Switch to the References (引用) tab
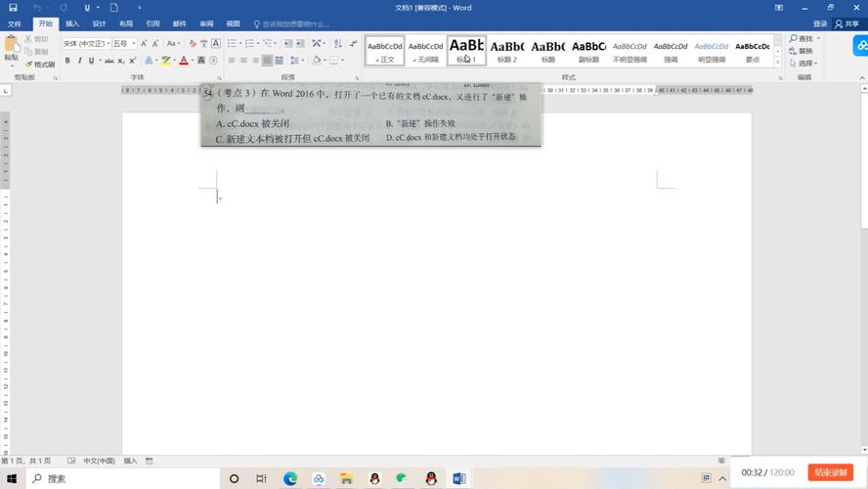 point(152,23)
